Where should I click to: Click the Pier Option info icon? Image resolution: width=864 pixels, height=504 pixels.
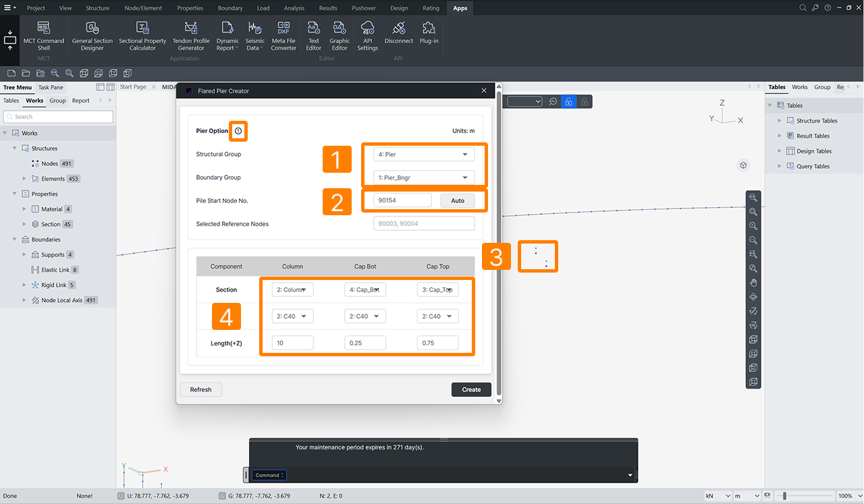(238, 131)
